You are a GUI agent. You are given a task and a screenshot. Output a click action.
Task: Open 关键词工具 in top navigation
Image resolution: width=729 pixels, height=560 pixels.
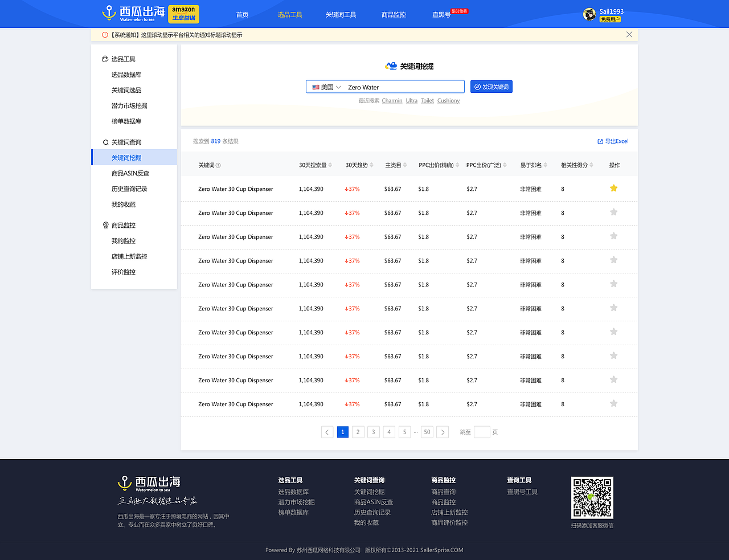point(341,15)
